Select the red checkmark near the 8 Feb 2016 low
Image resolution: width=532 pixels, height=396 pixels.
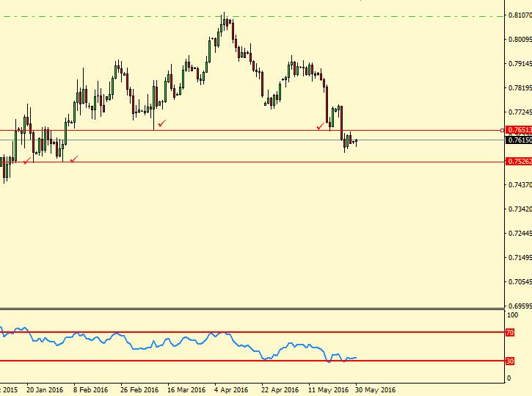pyautogui.click(x=73, y=159)
